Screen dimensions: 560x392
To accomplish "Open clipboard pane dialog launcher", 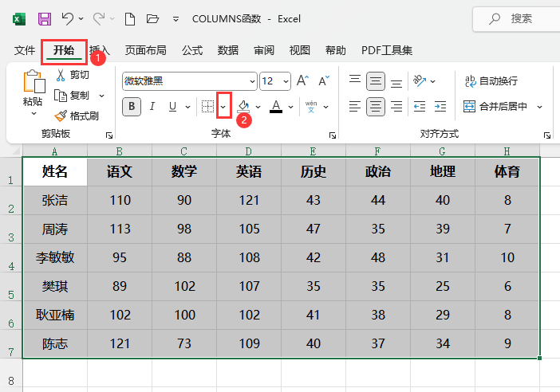I will (109, 135).
